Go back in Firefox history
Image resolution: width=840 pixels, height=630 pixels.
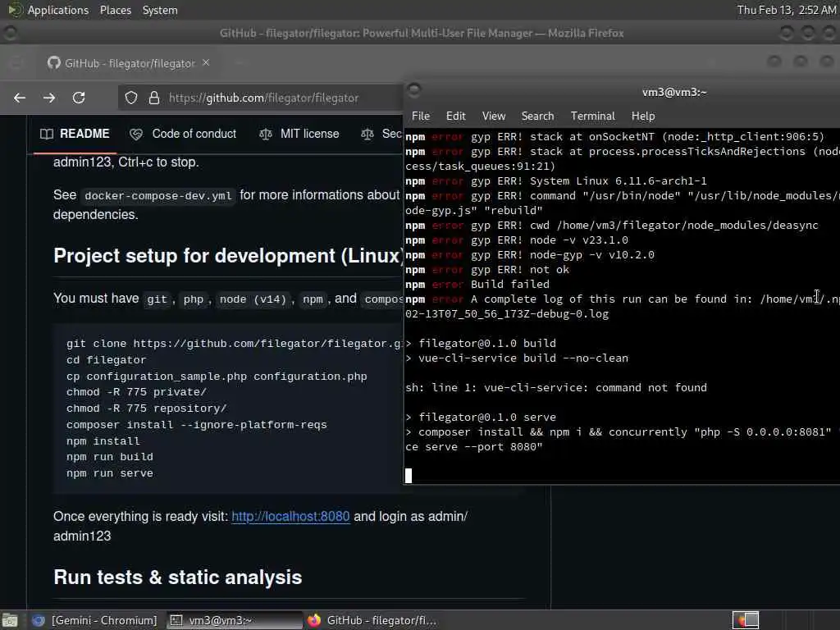tap(20, 98)
